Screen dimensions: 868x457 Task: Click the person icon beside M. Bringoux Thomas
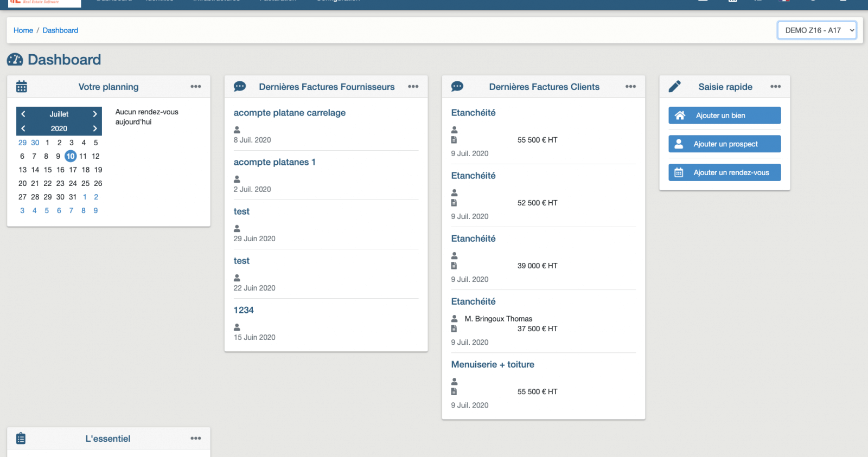pyautogui.click(x=455, y=319)
